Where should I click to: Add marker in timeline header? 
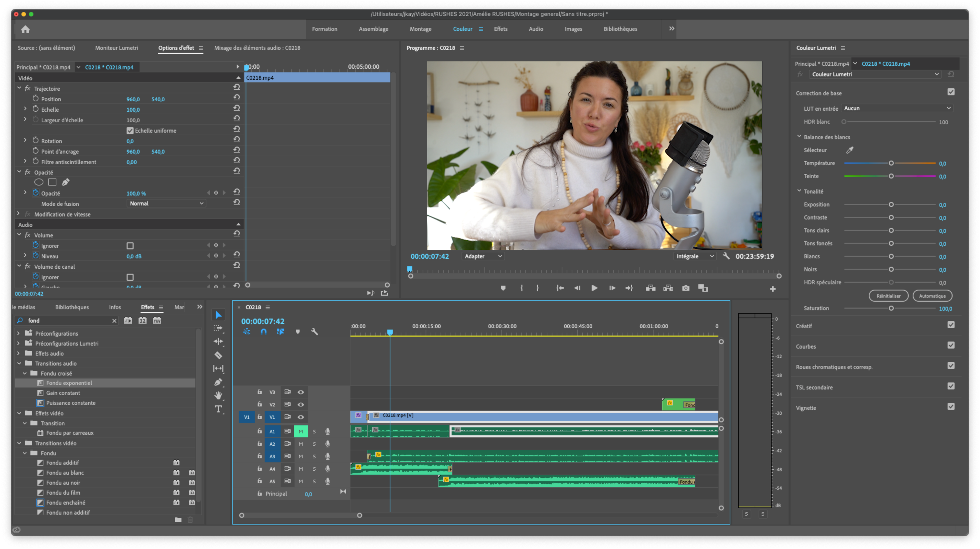point(298,332)
